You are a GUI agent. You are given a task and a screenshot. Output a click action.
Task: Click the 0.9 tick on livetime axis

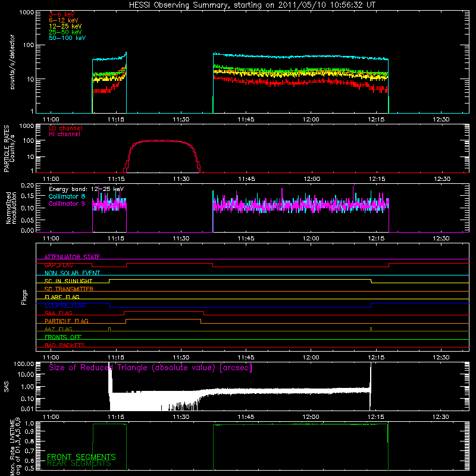pos(29,430)
